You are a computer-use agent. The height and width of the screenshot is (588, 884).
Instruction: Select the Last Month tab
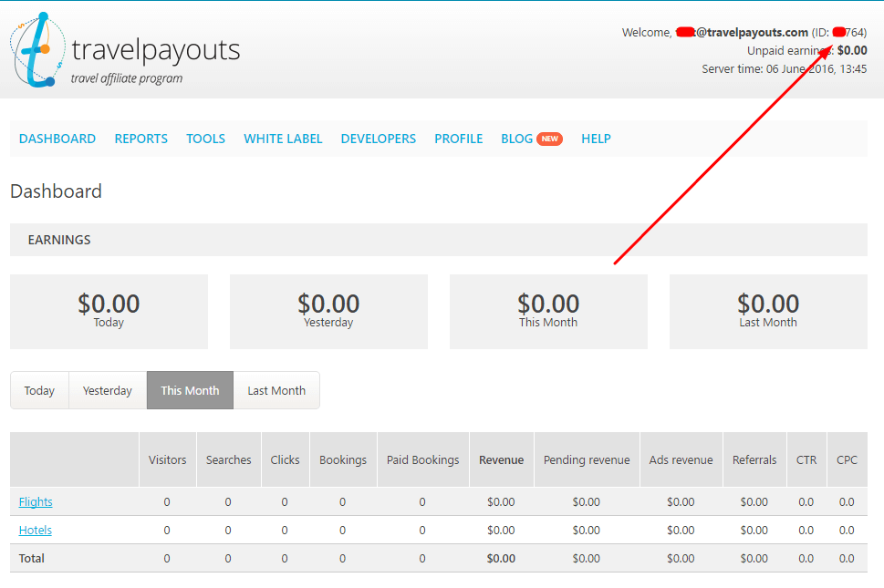coord(276,390)
